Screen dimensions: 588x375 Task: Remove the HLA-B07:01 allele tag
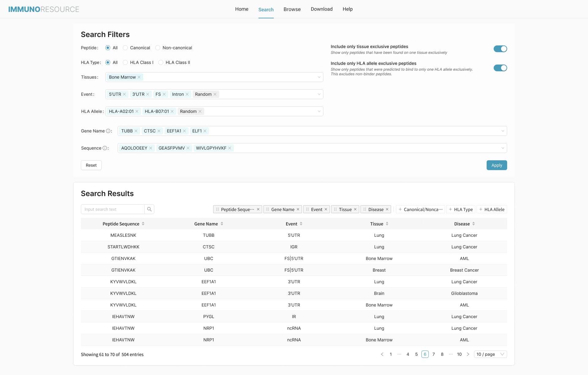(172, 111)
